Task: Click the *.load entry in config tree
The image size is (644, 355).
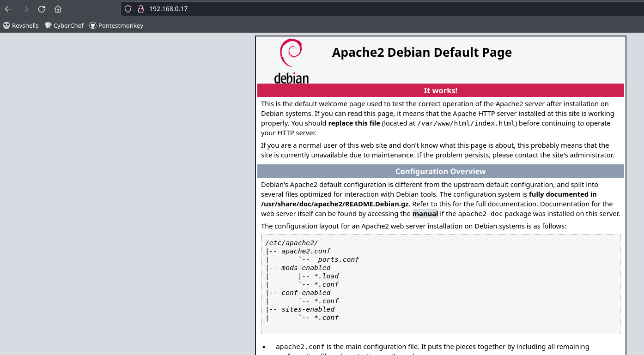Action: click(326, 276)
